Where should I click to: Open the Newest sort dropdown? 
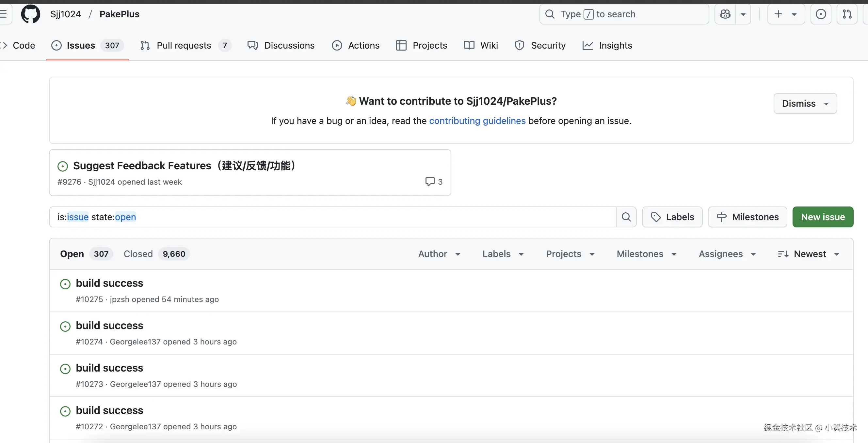click(x=808, y=254)
